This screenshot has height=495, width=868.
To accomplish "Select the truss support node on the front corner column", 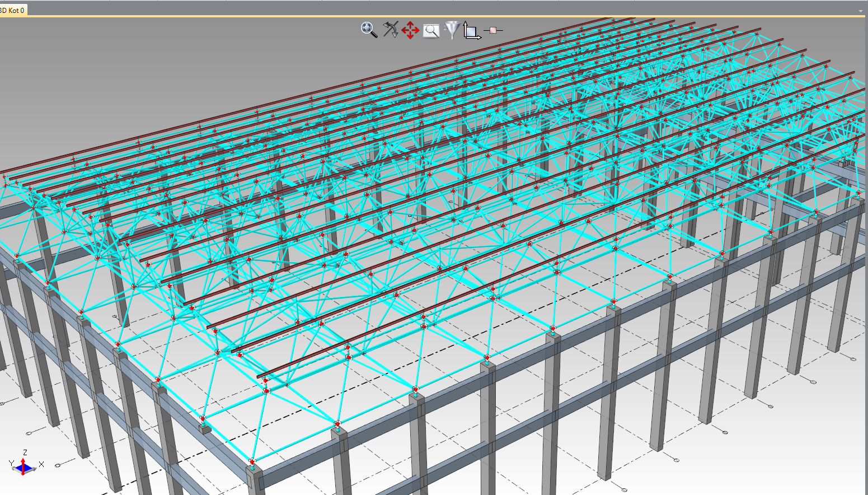I will 252,463.
